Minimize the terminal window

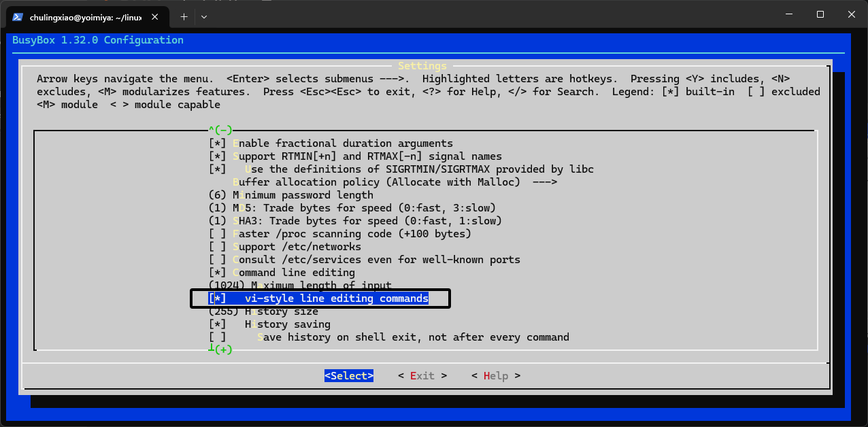789,14
